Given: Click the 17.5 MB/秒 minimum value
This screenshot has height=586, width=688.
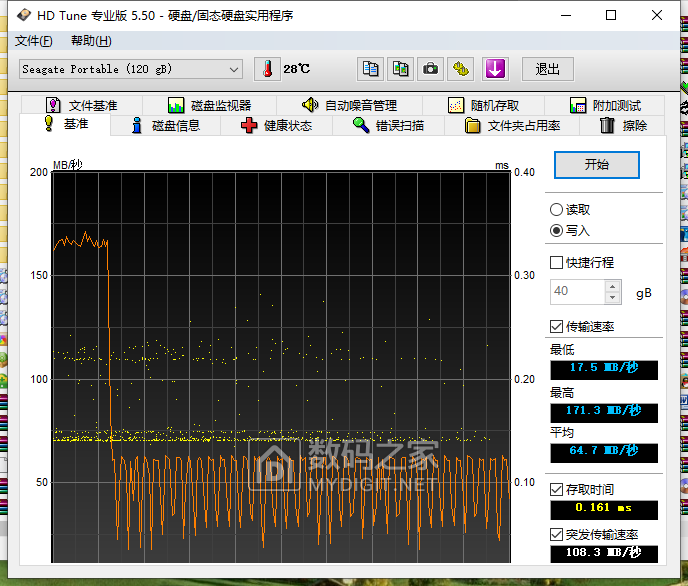Looking at the screenshot, I should point(604,369).
